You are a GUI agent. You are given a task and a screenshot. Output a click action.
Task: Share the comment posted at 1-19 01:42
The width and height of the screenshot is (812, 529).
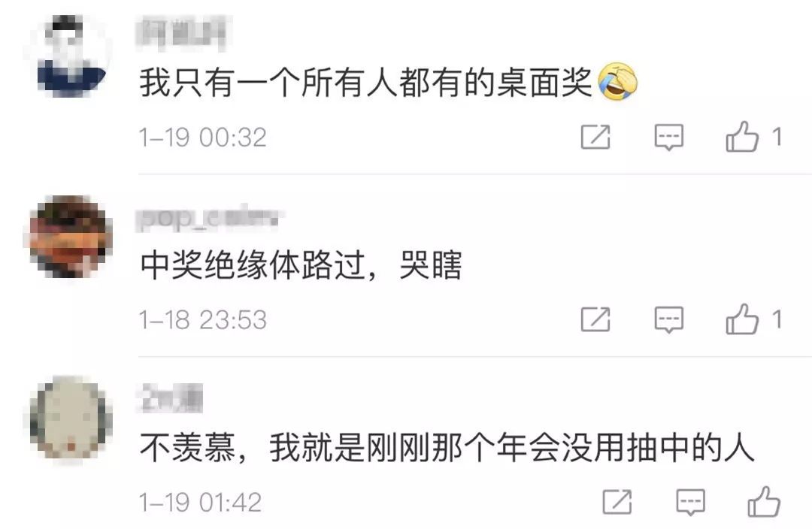point(617,501)
